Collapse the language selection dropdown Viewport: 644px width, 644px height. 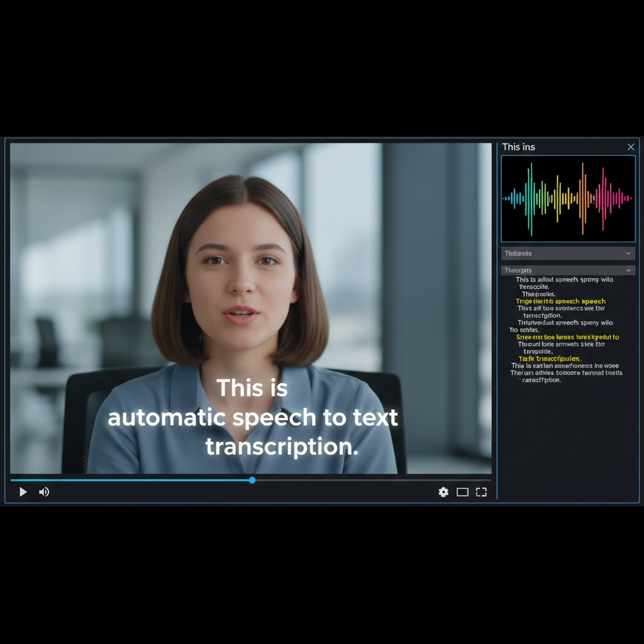(630, 253)
